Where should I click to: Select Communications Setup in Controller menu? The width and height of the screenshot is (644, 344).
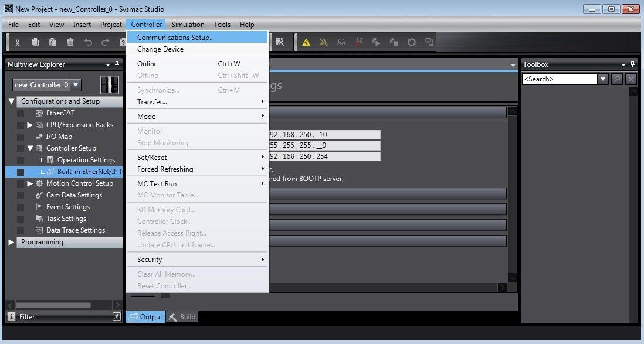tap(197, 38)
